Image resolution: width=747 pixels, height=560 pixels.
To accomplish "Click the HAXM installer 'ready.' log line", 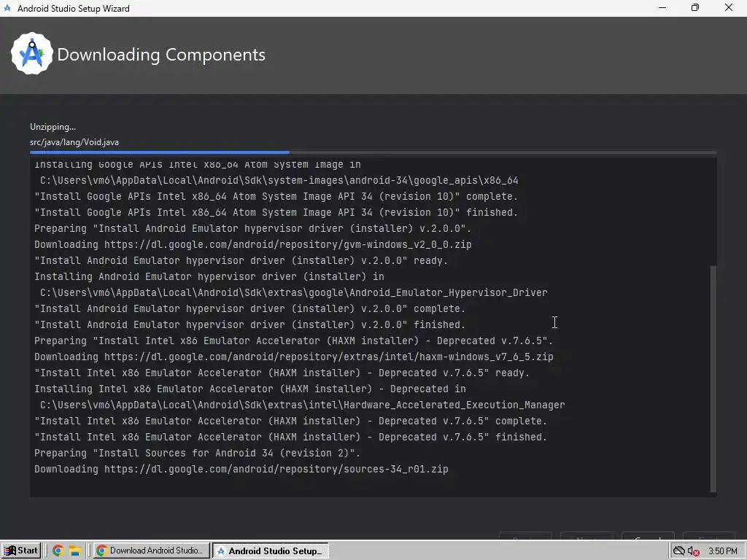I will [x=282, y=373].
